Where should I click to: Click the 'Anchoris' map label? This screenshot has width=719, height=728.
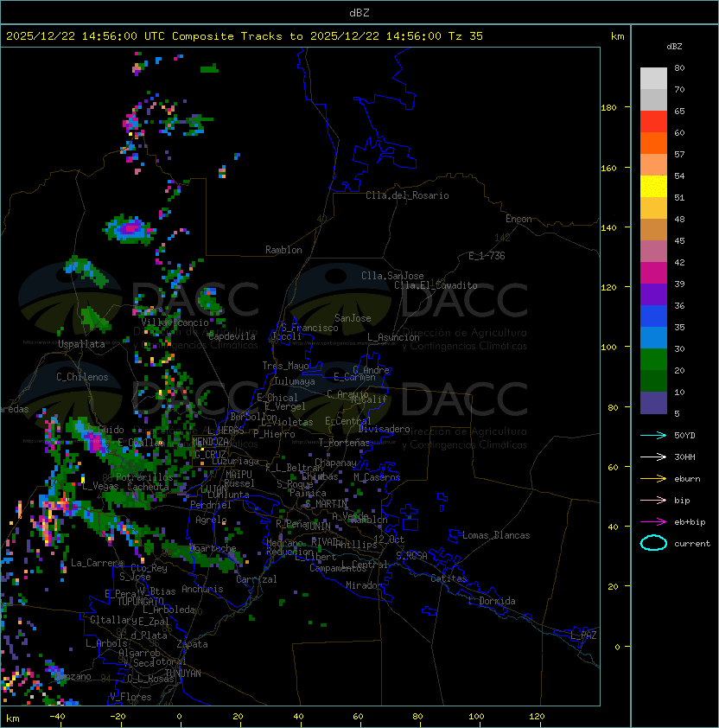tap(202, 590)
